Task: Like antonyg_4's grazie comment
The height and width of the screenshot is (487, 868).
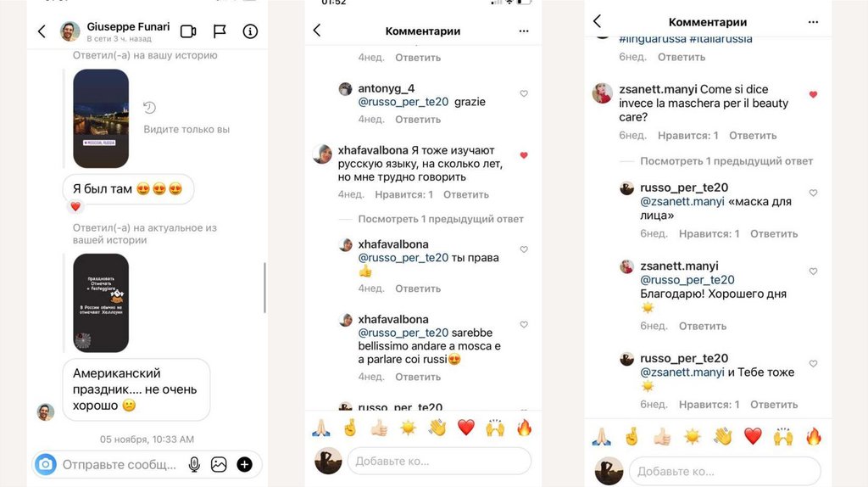Action: [524, 93]
